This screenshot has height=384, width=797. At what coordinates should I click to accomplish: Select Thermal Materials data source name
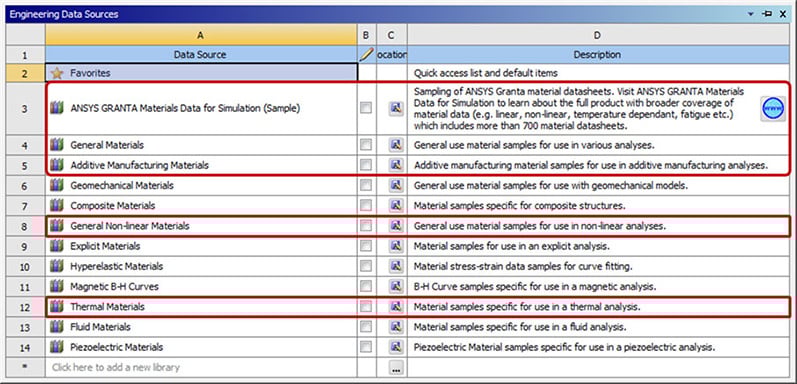point(107,307)
